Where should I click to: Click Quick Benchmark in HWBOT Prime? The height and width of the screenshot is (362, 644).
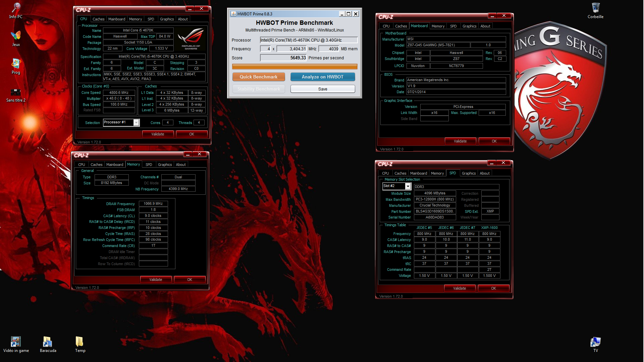click(x=259, y=77)
